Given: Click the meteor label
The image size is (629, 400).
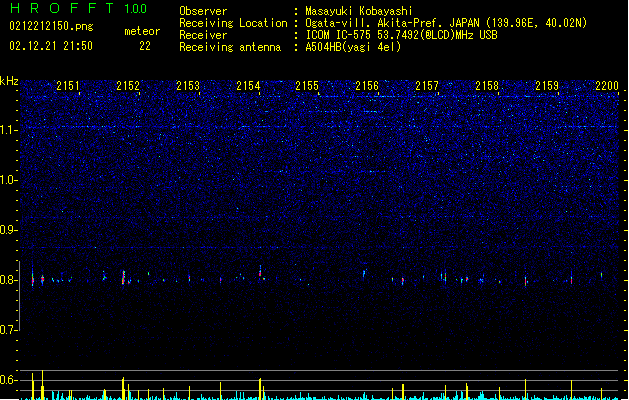Looking at the screenshot, I should point(142,31).
